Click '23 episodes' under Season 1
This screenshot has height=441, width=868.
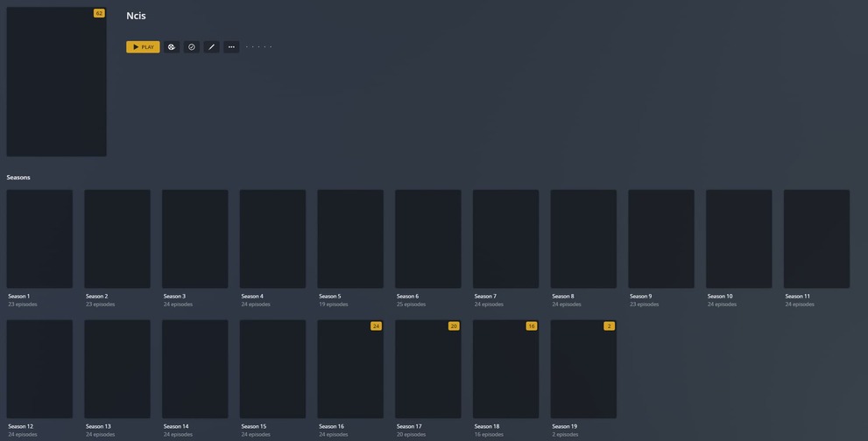coord(23,304)
